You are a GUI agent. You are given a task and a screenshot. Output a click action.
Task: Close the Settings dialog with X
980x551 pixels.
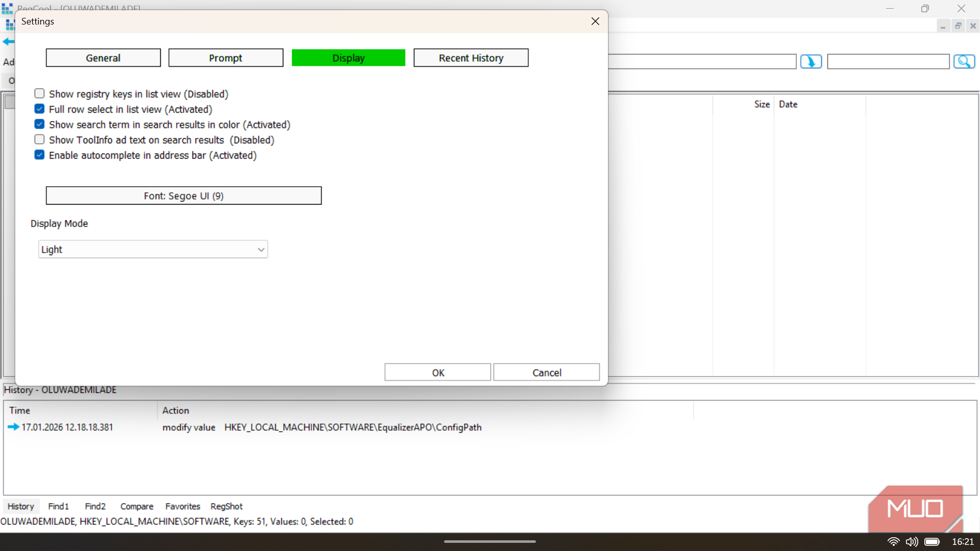(595, 21)
